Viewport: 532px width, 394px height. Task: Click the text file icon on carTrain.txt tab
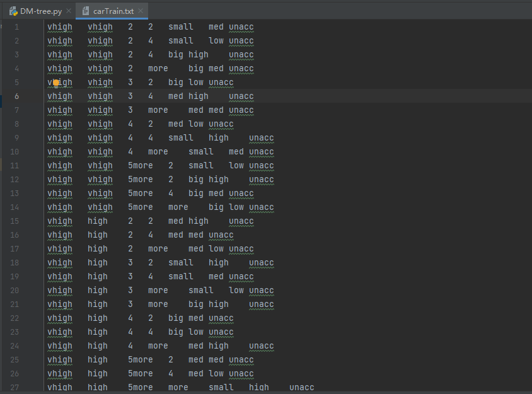point(86,11)
